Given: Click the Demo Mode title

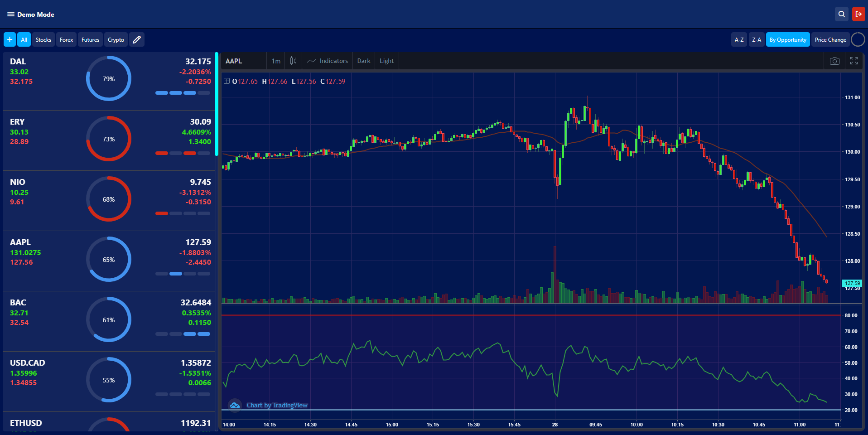Looking at the screenshot, I should click(x=36, y=14).
